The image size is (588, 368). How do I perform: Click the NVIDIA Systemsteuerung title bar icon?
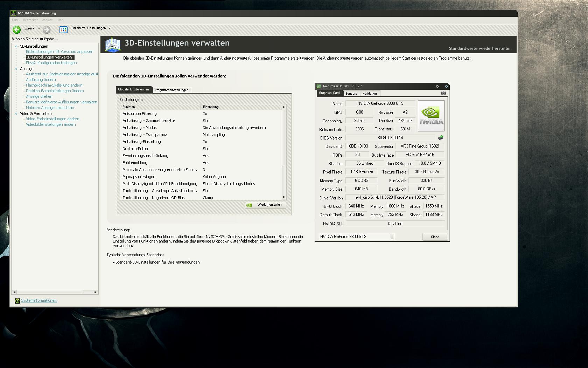[14, 13]
